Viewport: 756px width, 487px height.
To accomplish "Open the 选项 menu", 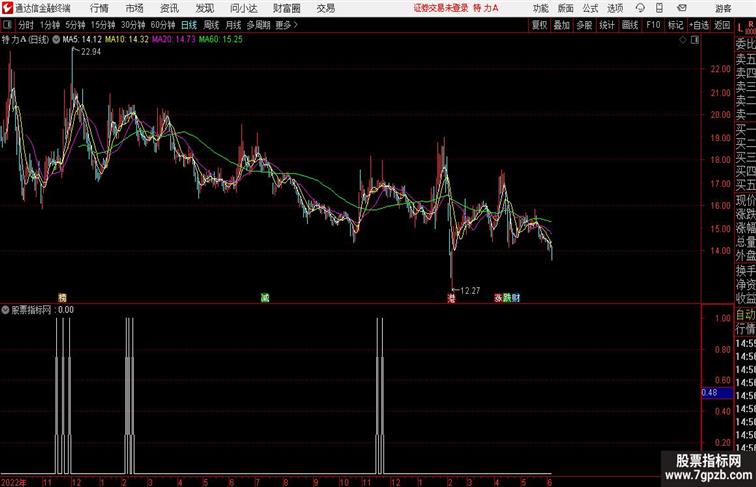I will 615,8.
